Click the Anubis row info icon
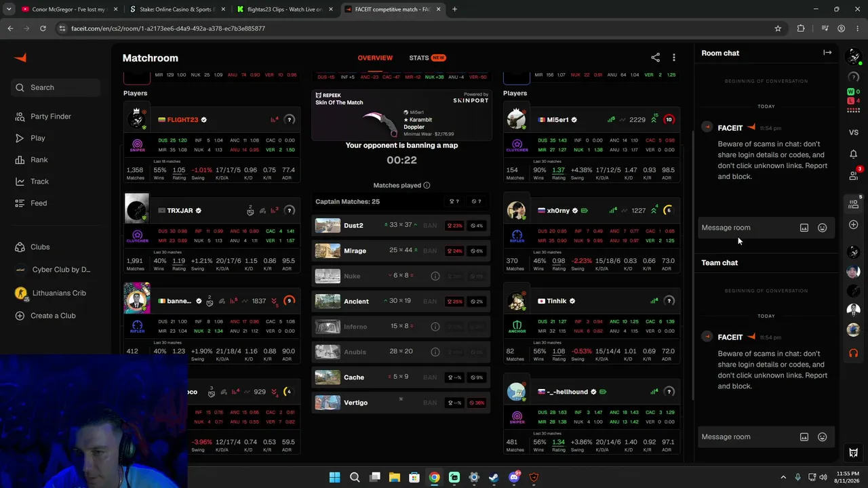 pos(435,352)
